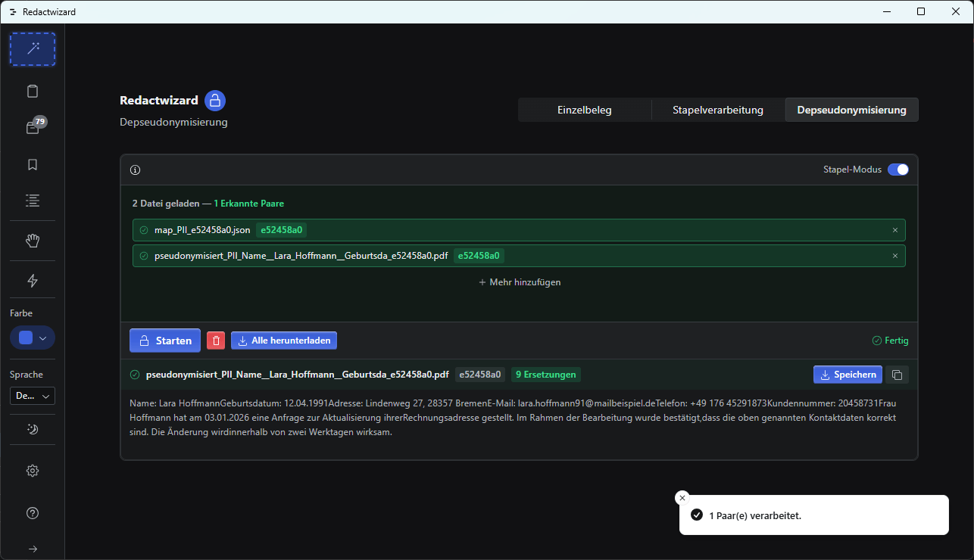This screenshot has width=974, height=560.
Task: Select the hand tool in sidebar
Action: point(33,241)
